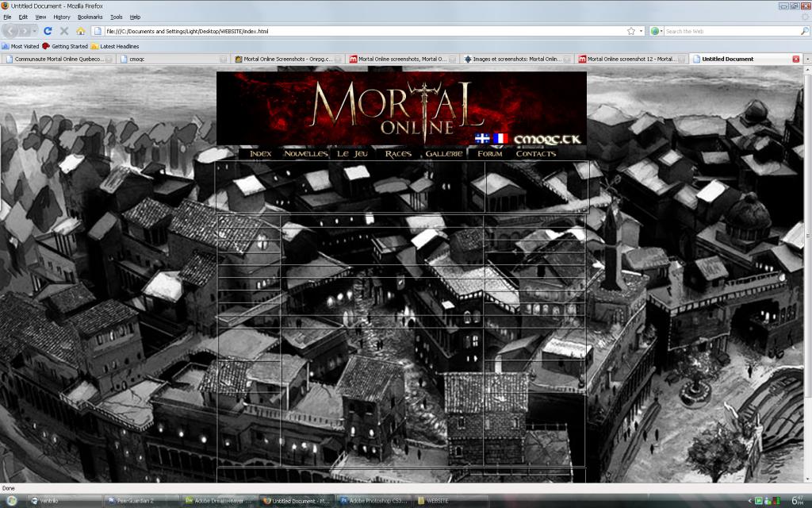Switch to Adobe Photoshop CS3 in the taskbar
812x508 pixels.
click(x=373, y=501)
